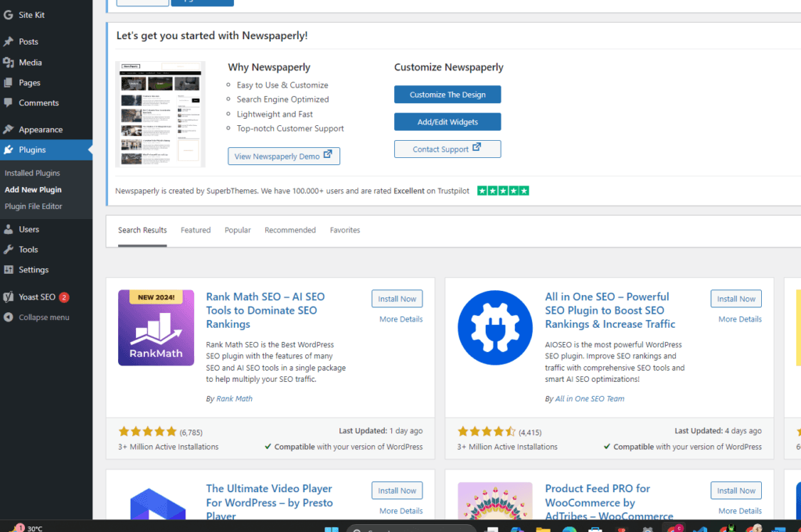Viewport: 801px width, 532px height.
Task: Click the "Customize Newspaperly" heading
Action: (448, 67)
